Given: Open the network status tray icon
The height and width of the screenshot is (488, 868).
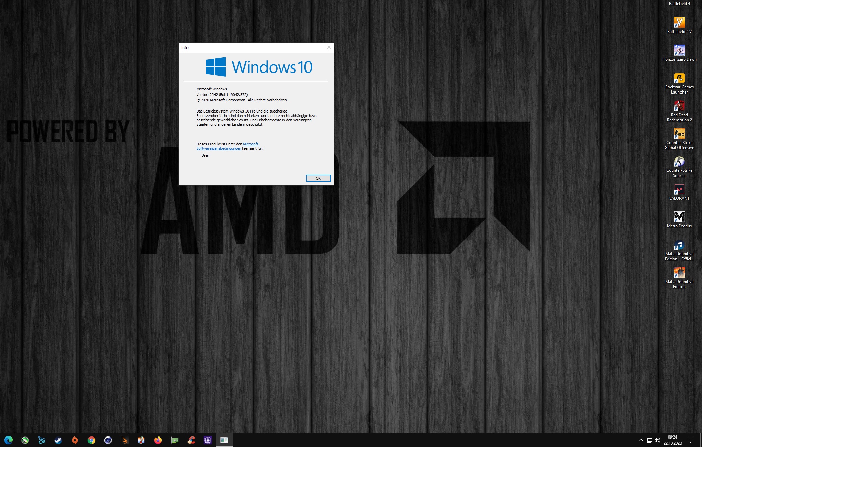Looking at the screenshot, I should click(x=649, y=440).
